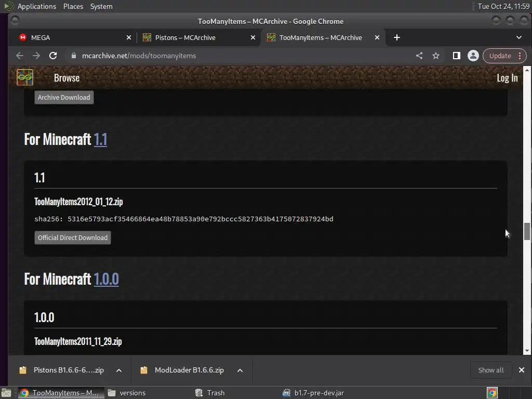Click the 1.0.0 version card heading
The image size is (532, 399).
[44, 317]
